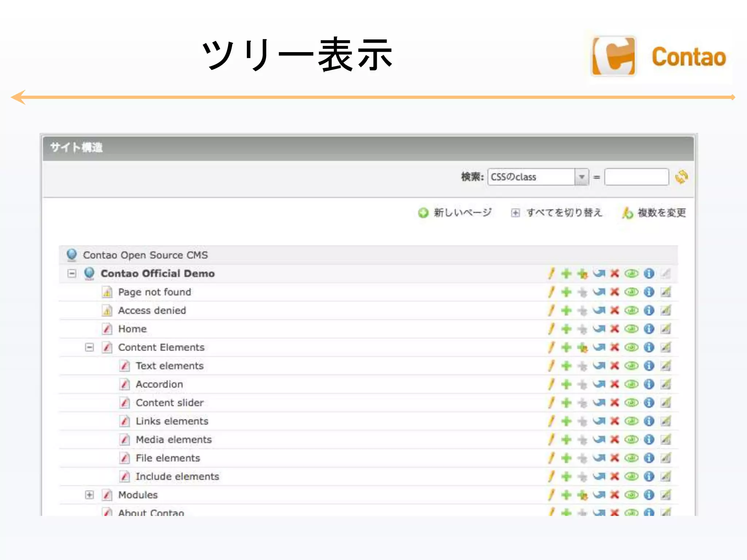Click the move arrow icon for Accordion
Screen dimensions: 747x560
pos(599,384)
